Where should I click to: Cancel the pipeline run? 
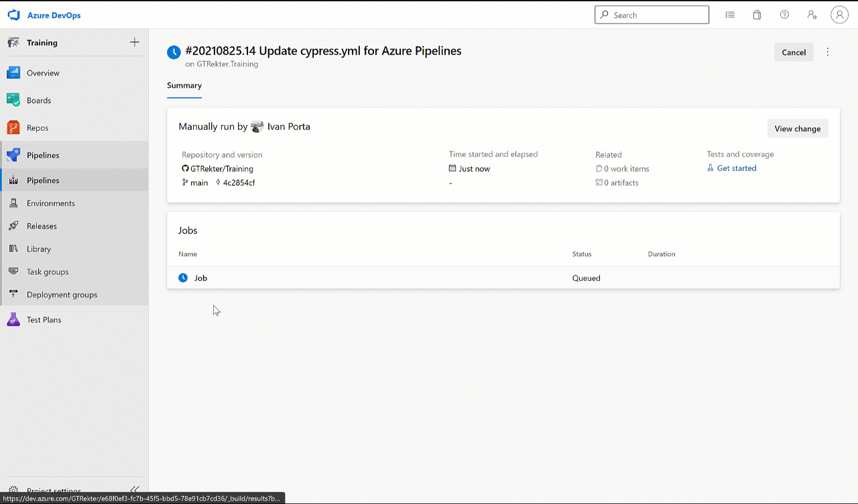[x=794, y=52]
